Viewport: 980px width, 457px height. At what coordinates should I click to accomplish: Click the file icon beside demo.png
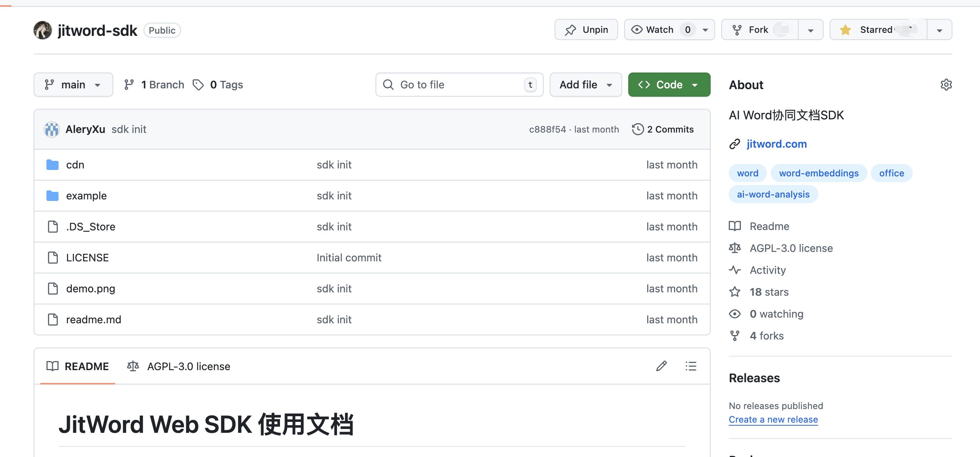[53, 289]
